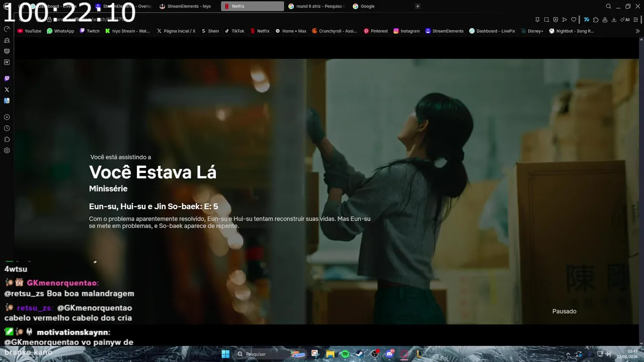Open Página Inicial / X bookmark

click(x=176, y=31)
